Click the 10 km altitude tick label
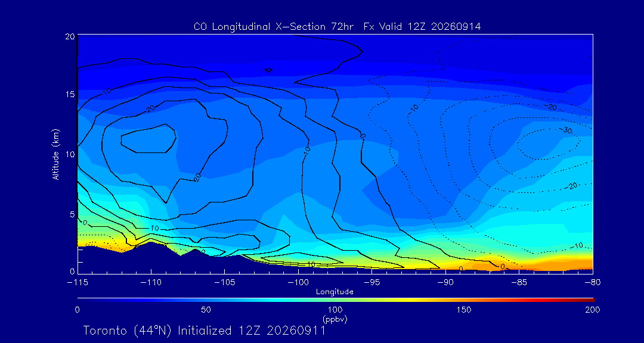The image size is (644, 343). [x=70, y=154]
